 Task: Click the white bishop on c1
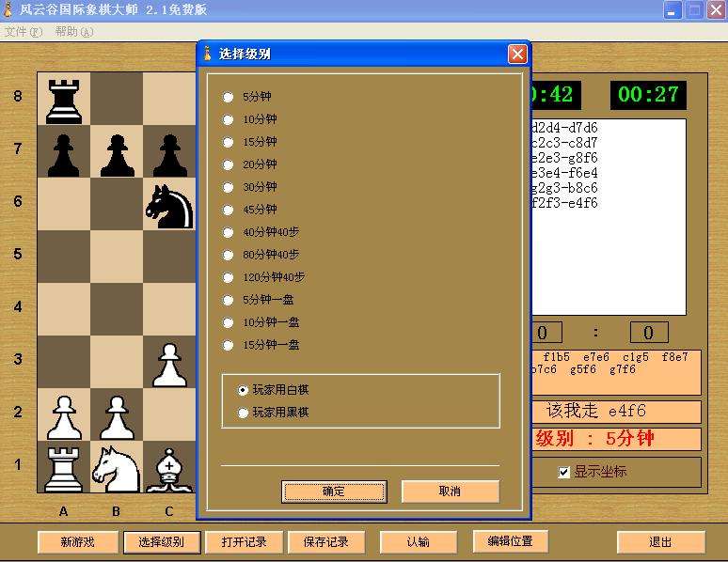[x=169, y=470]
